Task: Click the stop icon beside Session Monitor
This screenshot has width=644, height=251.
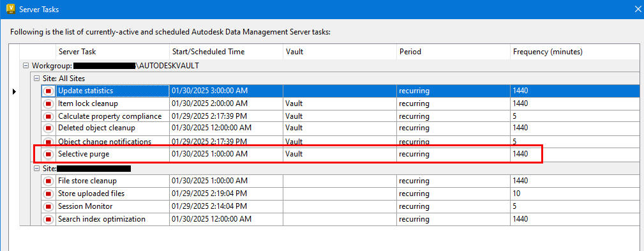Action: pos(49,206)
